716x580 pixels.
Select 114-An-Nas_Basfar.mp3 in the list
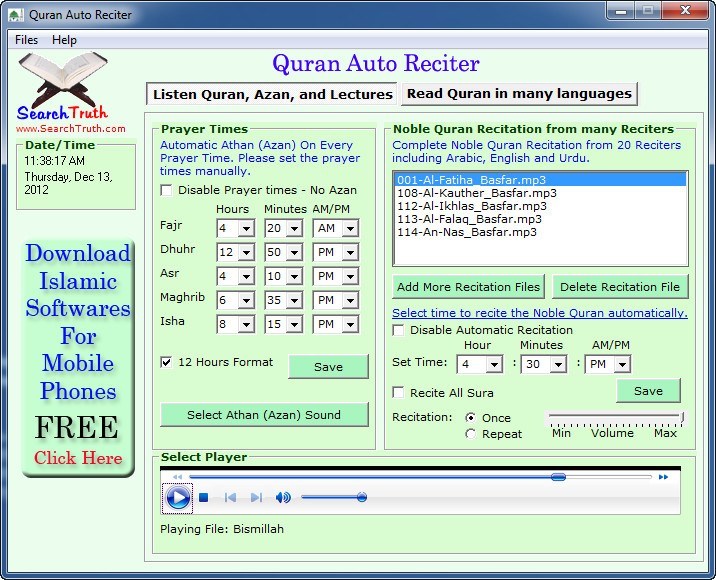point(540,232)
